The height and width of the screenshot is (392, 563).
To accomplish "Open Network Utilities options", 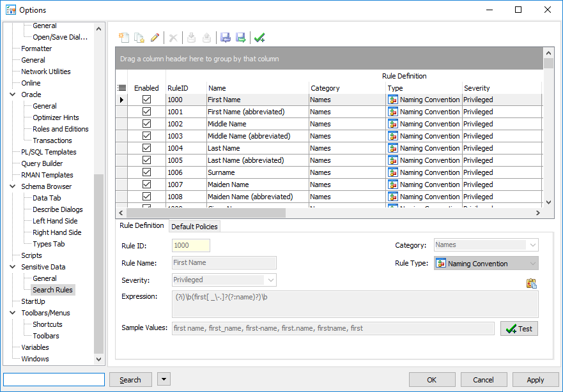I will 45,72.
